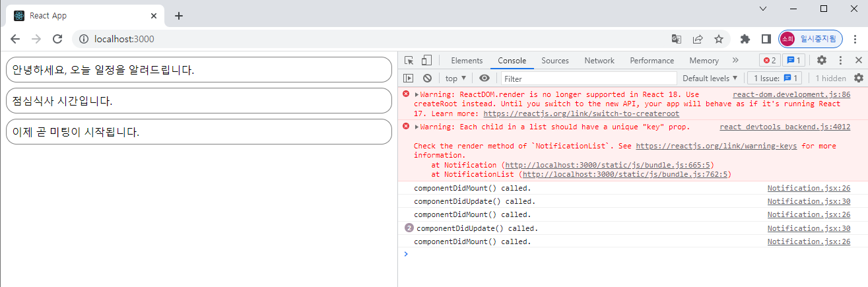Open react-dom.development.js:86 source link
This screenshot has height=287, width=868.
tap(791, 95)
